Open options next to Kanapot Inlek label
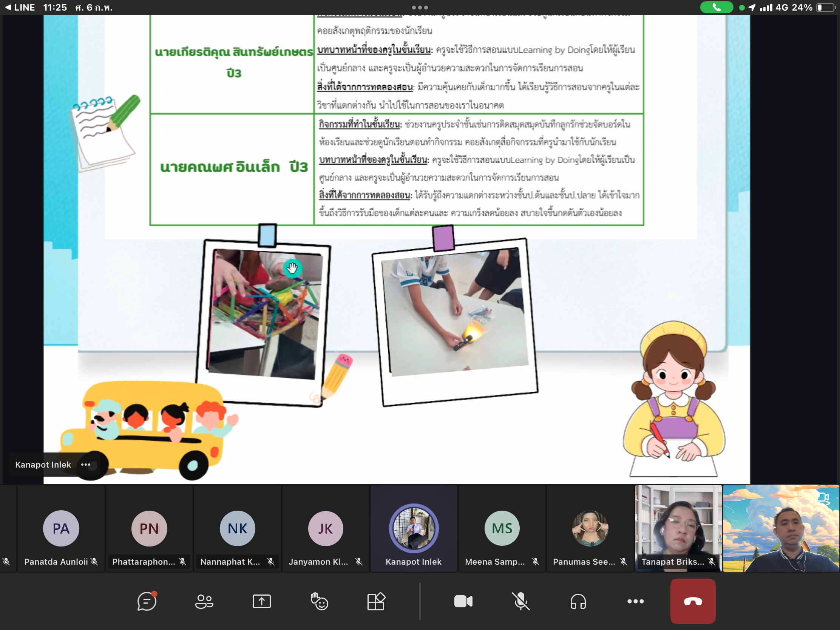This screenshot has height=630, width=840. click(x=86, y=465)
